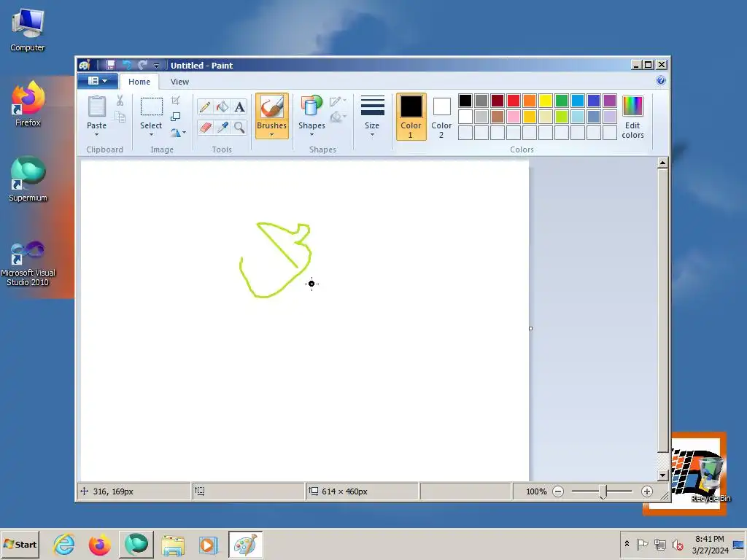Select the Color picker eyedropper tool
747x560 pixels.
pos(222,127)
